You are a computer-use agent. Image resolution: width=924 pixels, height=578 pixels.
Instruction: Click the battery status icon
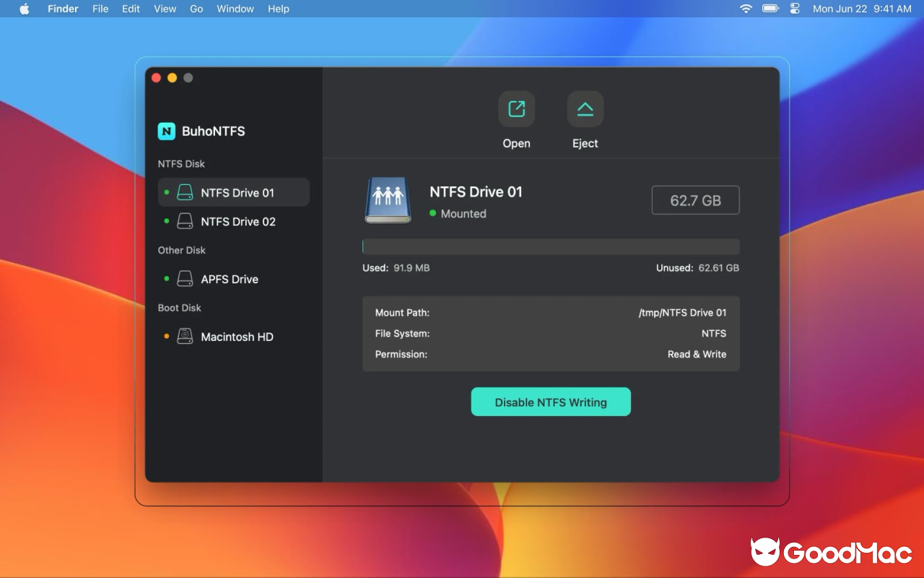click(770, 9)
